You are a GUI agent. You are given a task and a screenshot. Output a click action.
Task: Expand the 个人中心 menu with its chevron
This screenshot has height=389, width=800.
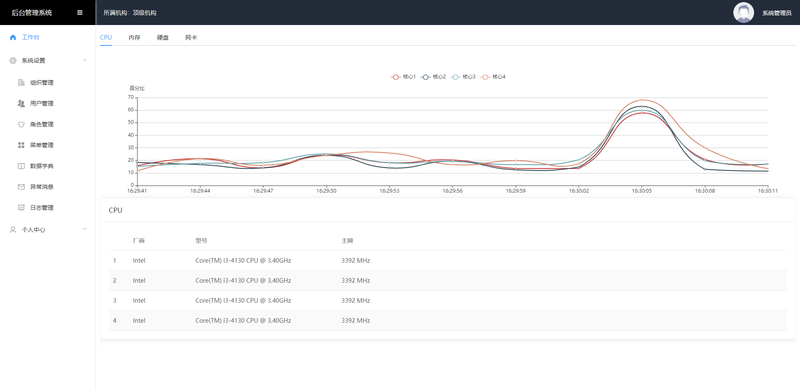coord(85,229)
